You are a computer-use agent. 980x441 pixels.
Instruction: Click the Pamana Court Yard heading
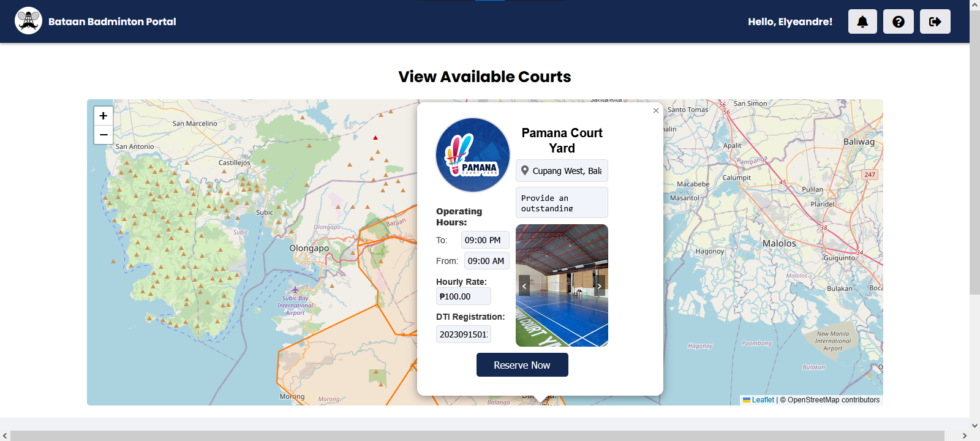click(562, 140)
